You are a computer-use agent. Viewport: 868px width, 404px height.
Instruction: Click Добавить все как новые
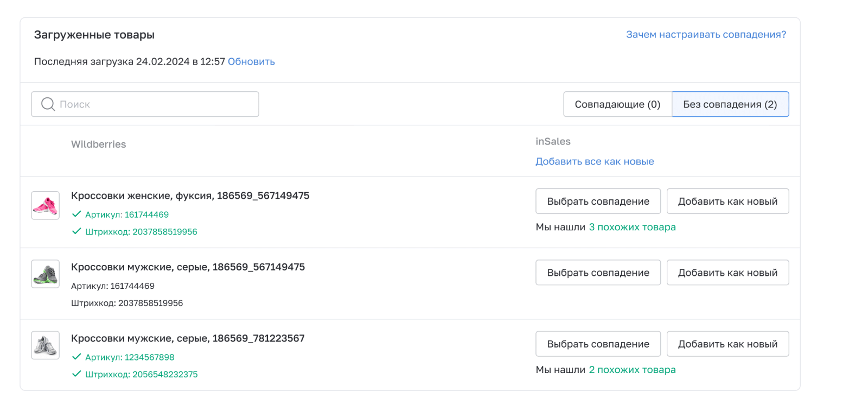pos(595,161)
